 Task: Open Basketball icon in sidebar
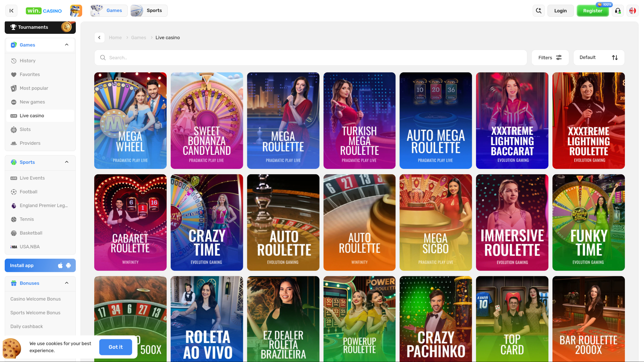point(40,233)
